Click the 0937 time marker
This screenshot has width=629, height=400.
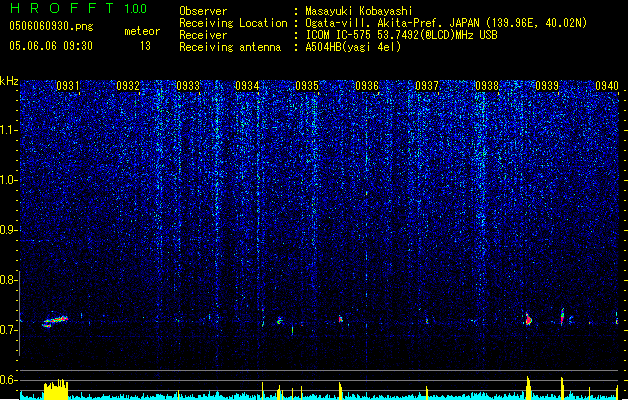click(x=427, y=86)
